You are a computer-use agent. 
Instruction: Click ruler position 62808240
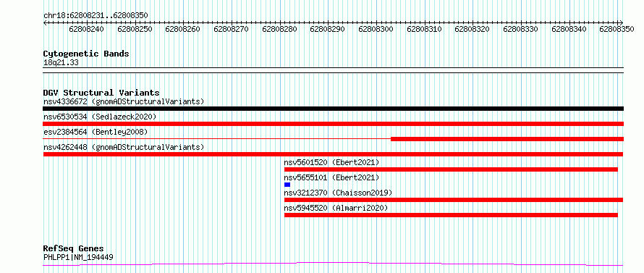(86, 29)
